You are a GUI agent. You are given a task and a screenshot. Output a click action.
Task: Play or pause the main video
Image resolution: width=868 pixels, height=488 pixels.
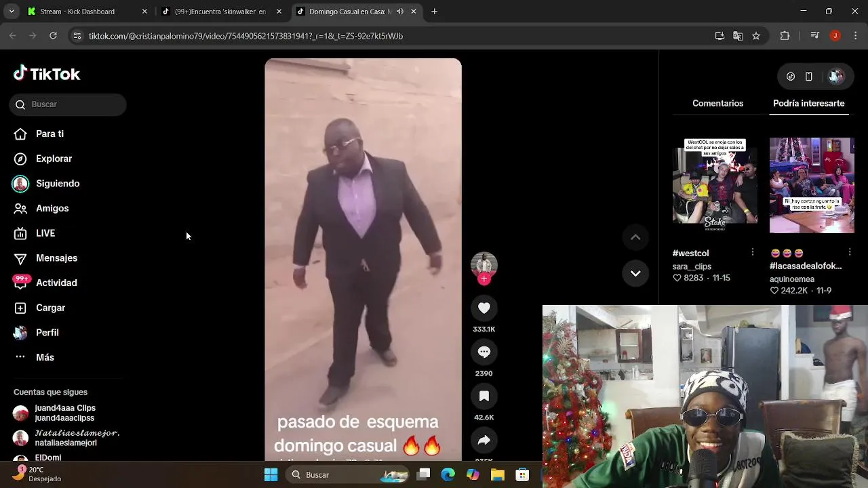click(x=363, y=260)
